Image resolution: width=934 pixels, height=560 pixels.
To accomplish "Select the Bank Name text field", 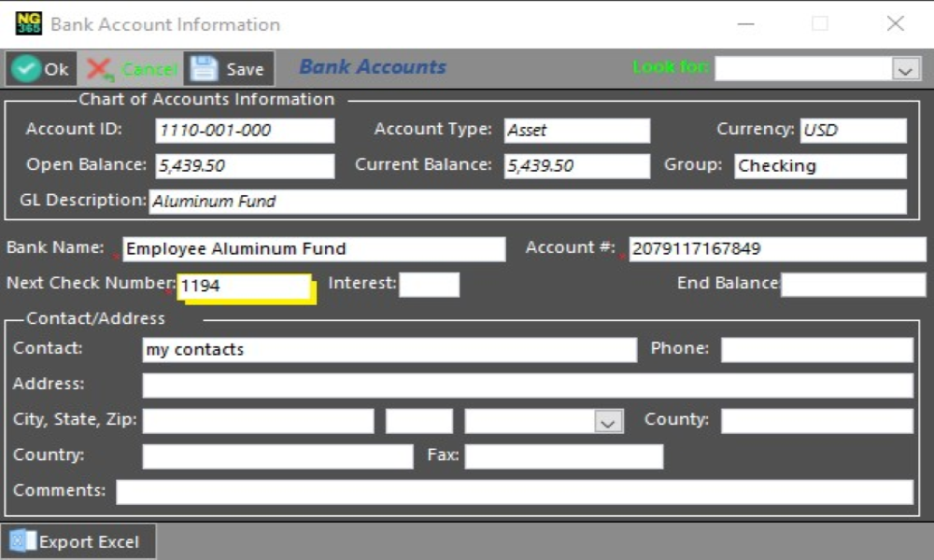I will [x=314, y=249].
